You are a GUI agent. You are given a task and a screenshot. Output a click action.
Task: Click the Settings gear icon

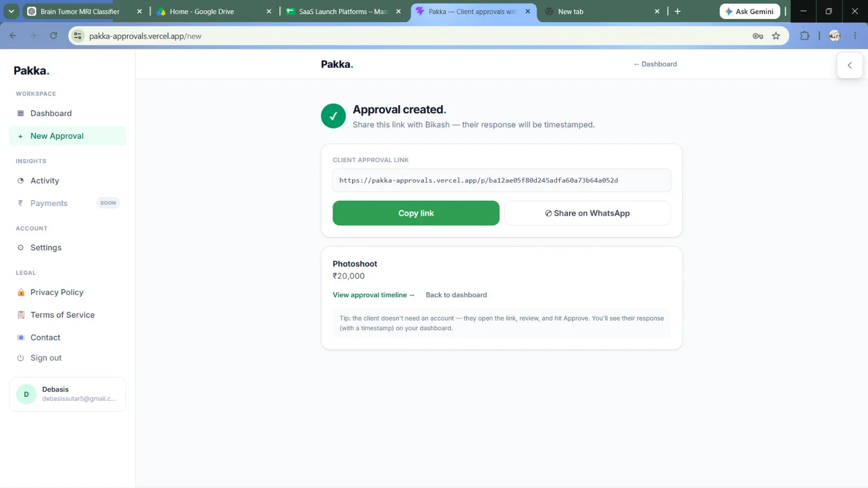[21, 248]
